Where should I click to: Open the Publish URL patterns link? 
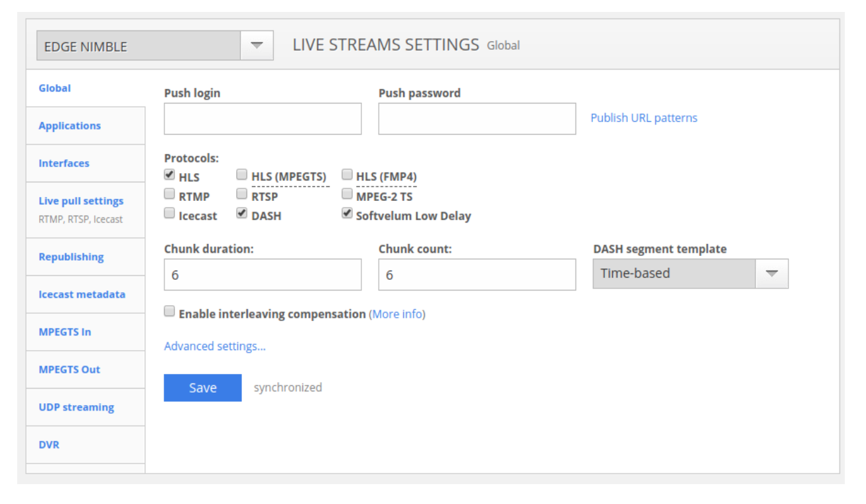[x=644, y=118]
